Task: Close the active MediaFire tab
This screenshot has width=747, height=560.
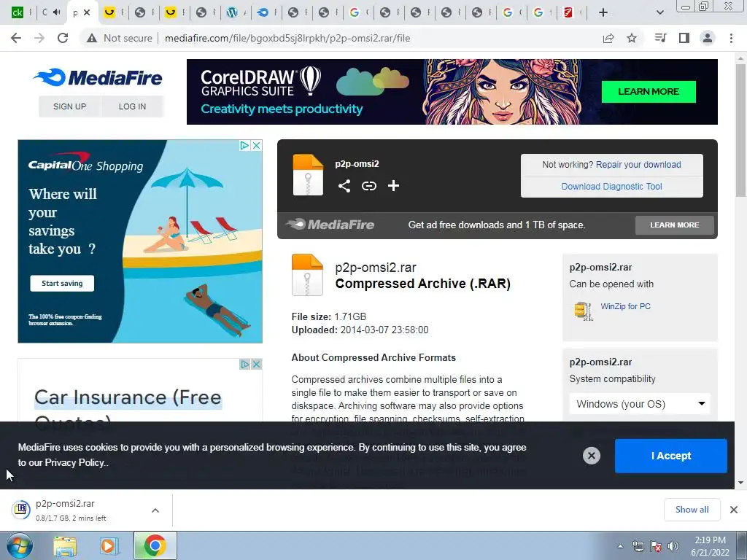Action: pyautogui.click(x=87, y=13)
